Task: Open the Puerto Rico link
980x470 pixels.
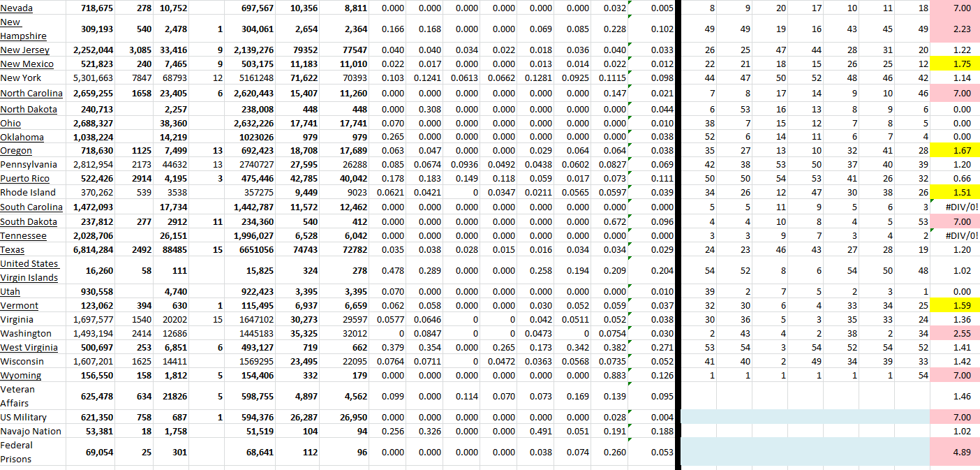Action: 24,179
